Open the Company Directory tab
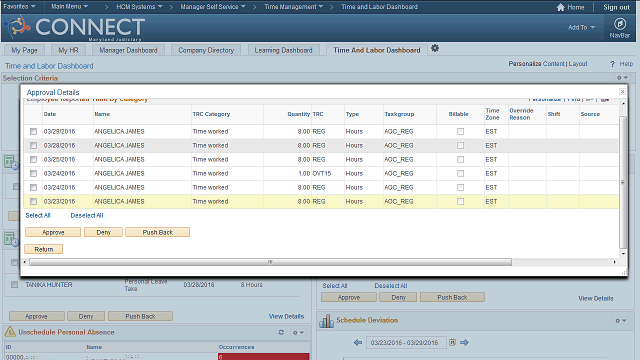640x360 pixels. click(x=206, y=50)
